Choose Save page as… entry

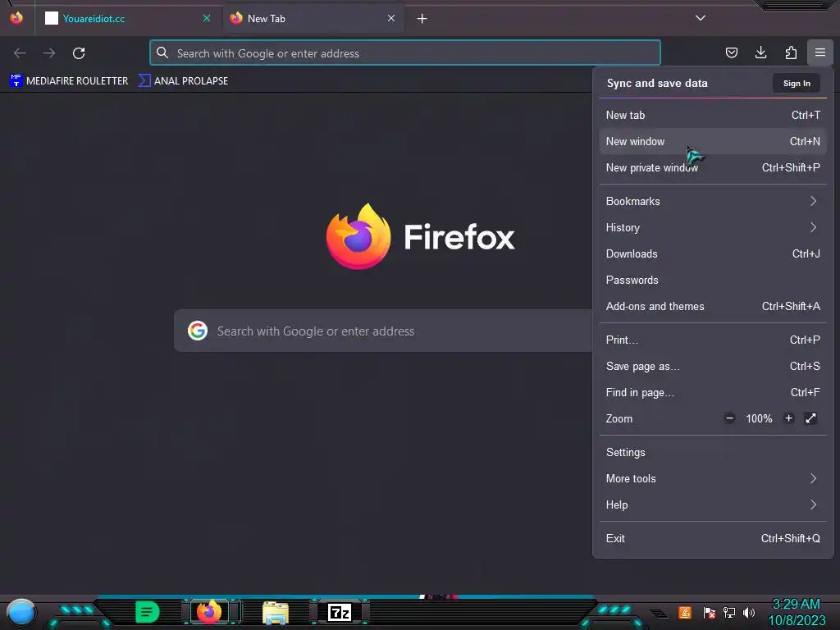click(x=713, y=367)
